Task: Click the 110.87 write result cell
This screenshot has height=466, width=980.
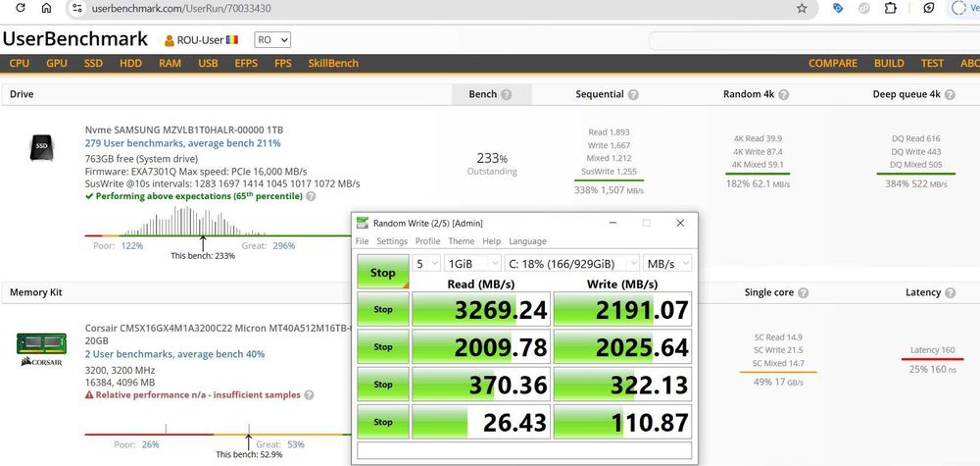Action: pyautogui.click(x=622, y=422)
